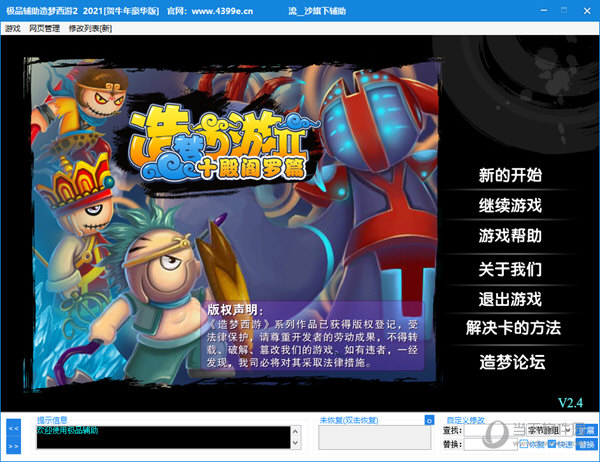This screenshot has width=600, height=462.
Task: Click the >> expand panel button
Action: [13, 446]
